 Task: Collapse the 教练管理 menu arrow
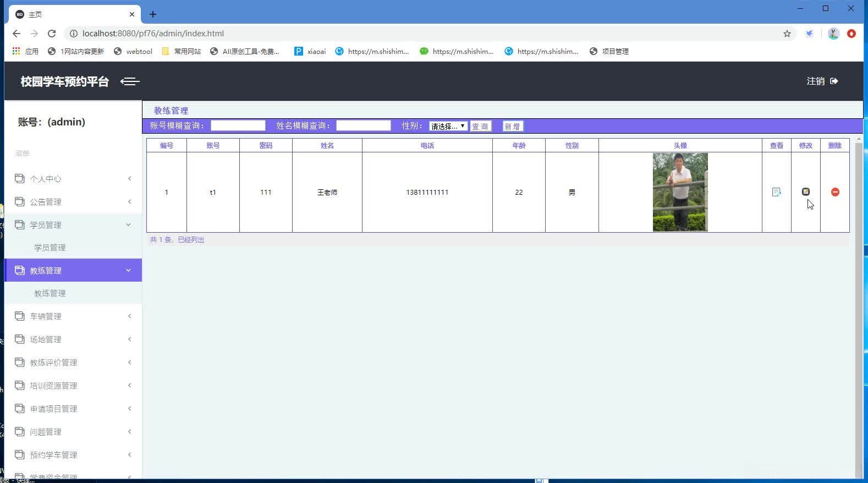click(x=128, y=270)
